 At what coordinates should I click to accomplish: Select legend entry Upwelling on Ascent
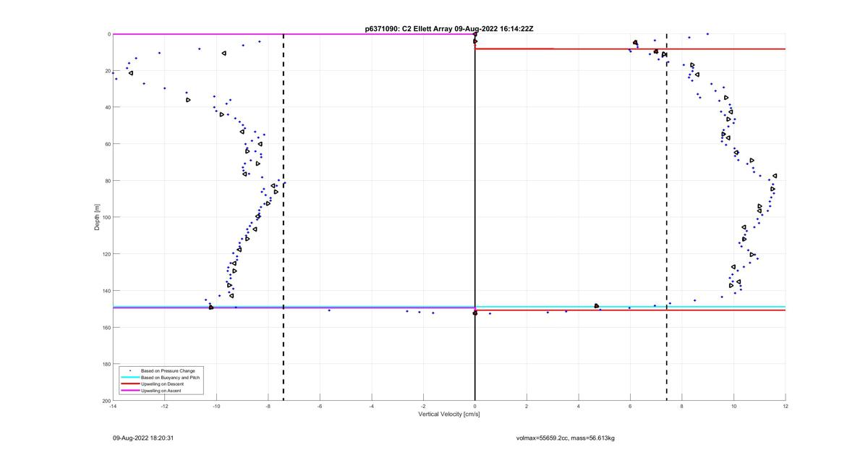tap(161, 391)
